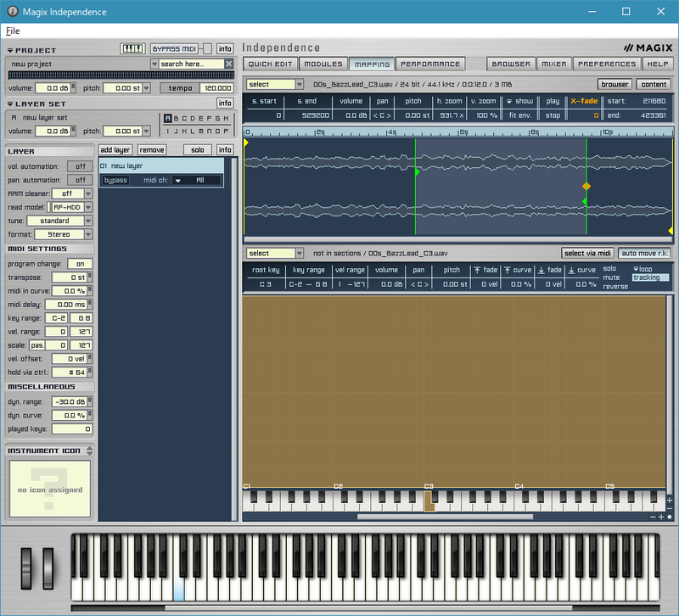The image size is (679, 616).
Task: Select layer set slot B
Action: coord(176,118)
